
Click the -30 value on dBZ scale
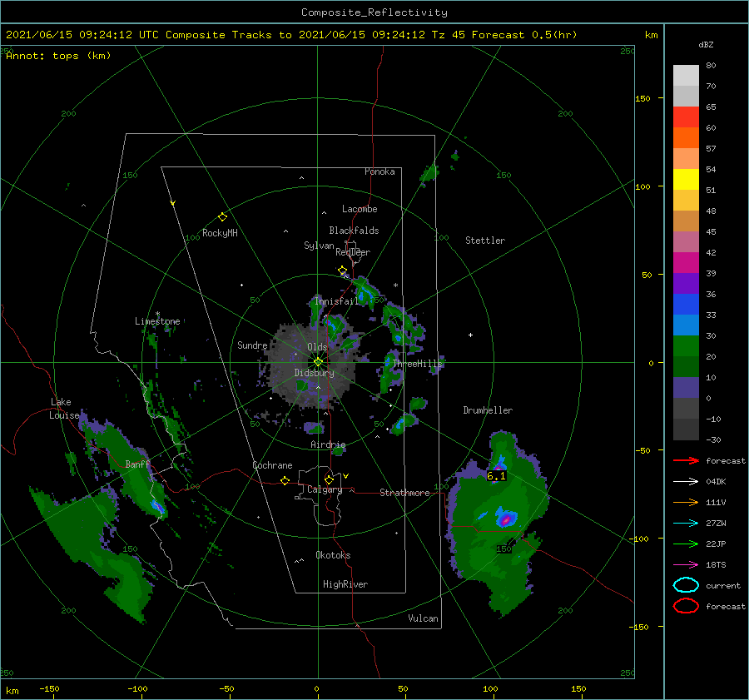click(x=713, y=439)
